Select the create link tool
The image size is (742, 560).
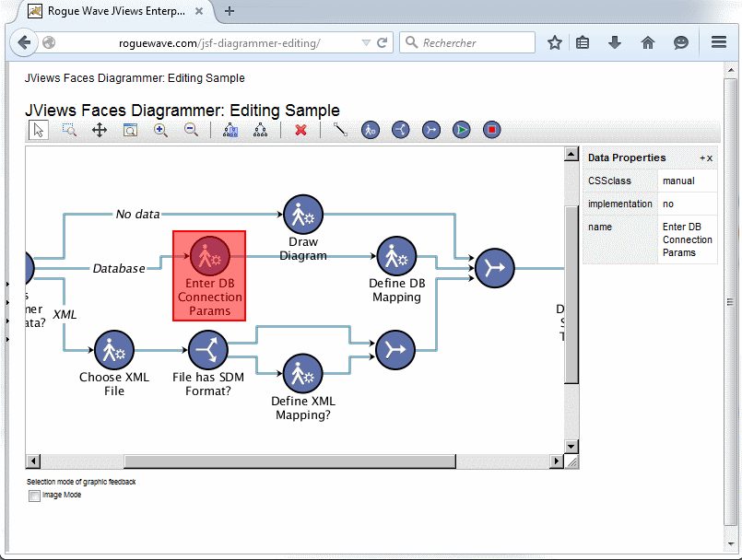click(x=340, y=130)
